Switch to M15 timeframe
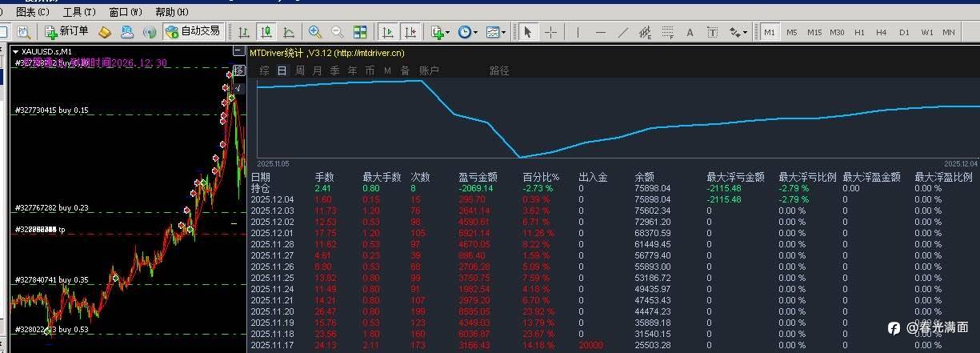The image size is (980, 353). coord(814,32)
